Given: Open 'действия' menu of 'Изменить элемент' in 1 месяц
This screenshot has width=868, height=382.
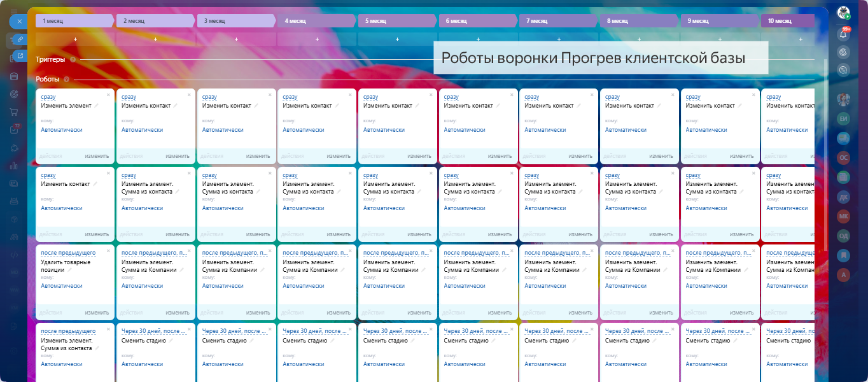Looking at the screenshot, I should pyautogui.click(x=51, y=156).
